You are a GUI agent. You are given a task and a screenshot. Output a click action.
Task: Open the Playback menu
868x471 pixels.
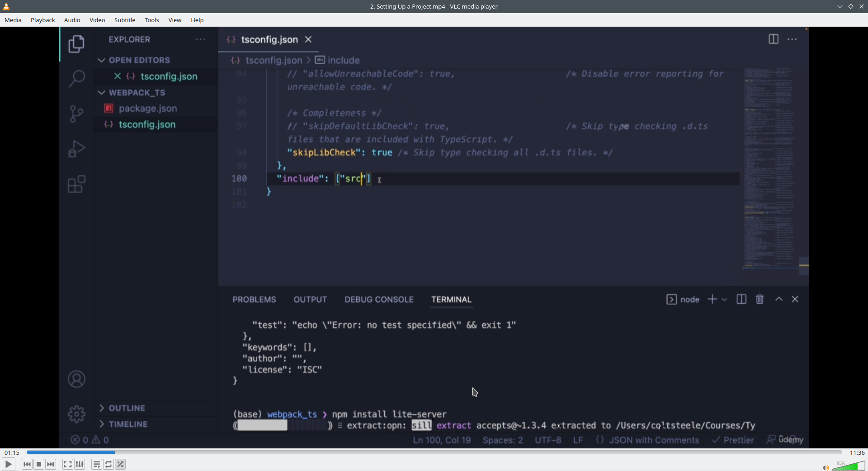pyautogui.click(x=43, y=20)
